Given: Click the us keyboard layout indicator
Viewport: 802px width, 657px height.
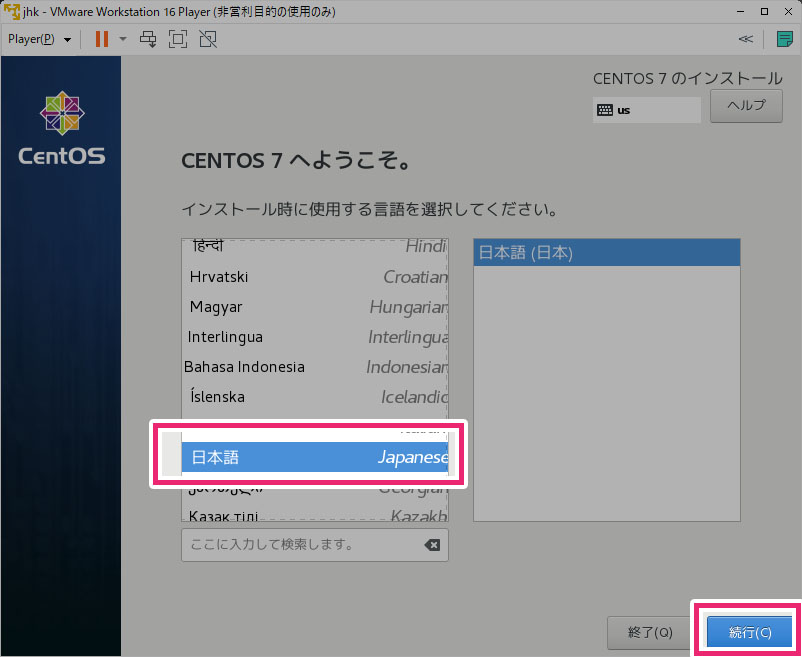Looking at the screenshot, I should coord(647,110).
